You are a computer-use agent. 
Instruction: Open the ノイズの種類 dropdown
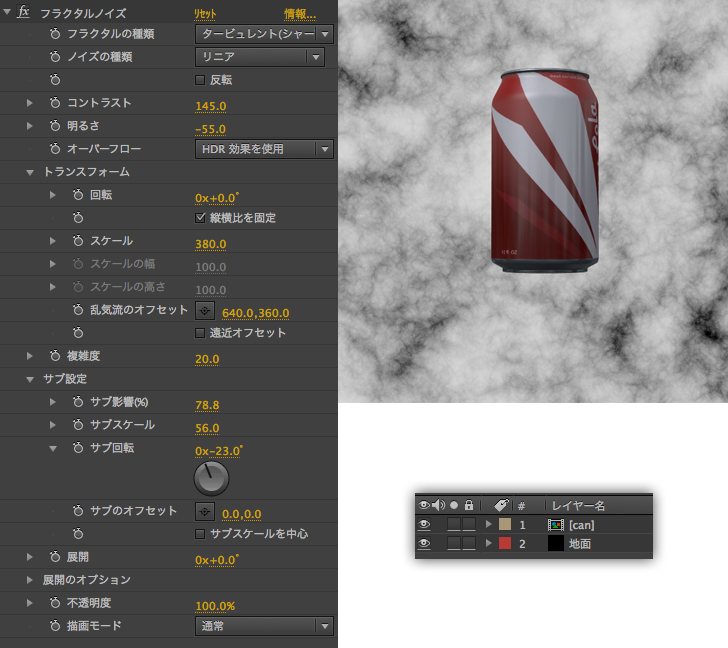pyautogui.click(x=259, y=57)
